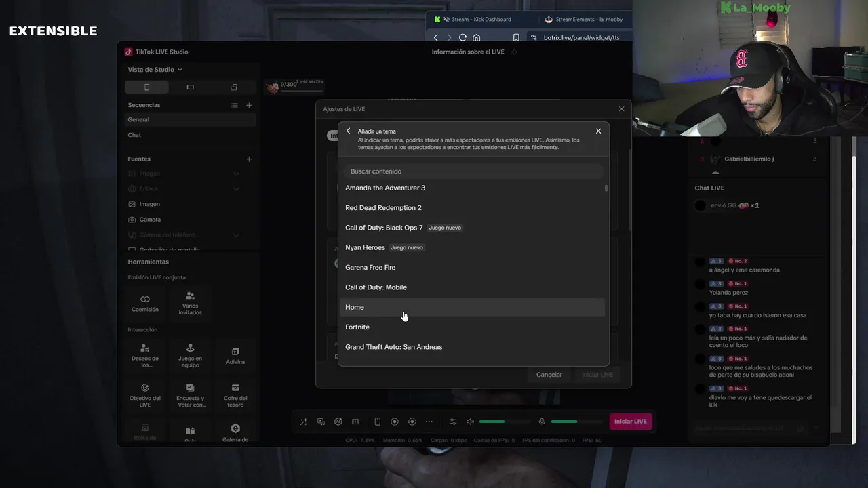The height and width of the screenshot is (488, 868).
Task: Click the dimmed Iniciar LIVE dialog button
Action: point(597,375)
